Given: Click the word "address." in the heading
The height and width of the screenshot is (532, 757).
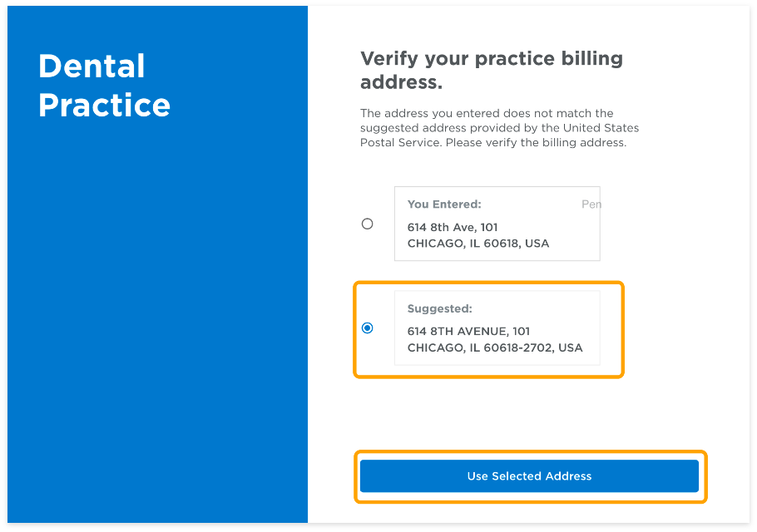Looking at the screenshot, I should pyautogui.click(x=401, y=82).
